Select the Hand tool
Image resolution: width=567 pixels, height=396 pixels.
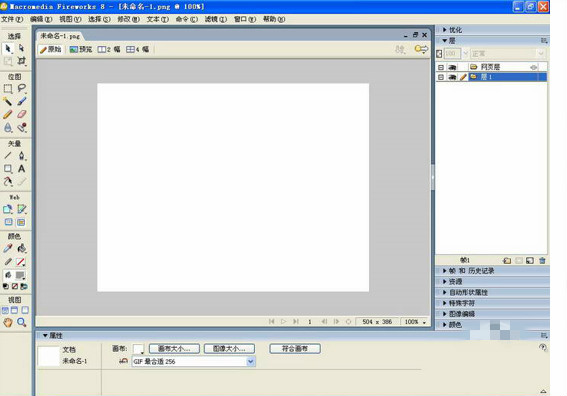point(8,322)
